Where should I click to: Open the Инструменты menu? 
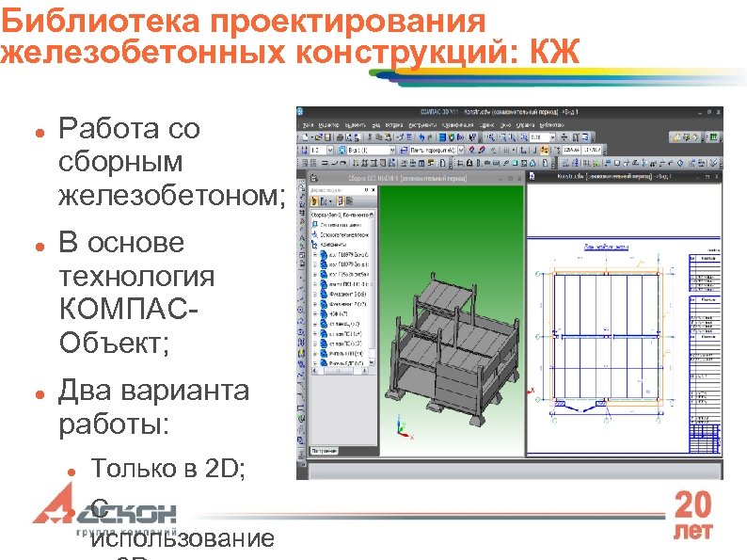[x=422, y=125]
